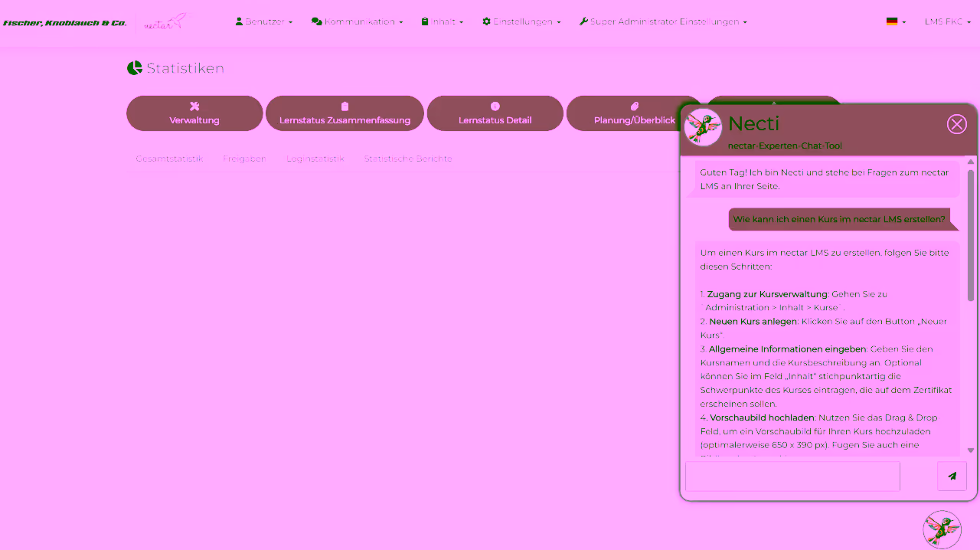This screenshot has height=550, width=980.
Task: Open the Planung/Überblick section
Action: pyautogui.click(x=634, y=113)
